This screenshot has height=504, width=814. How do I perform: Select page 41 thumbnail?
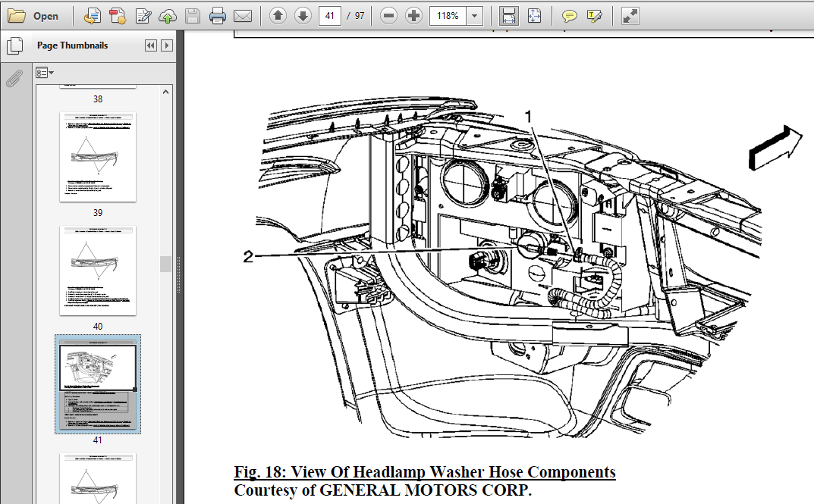point(98,384)
